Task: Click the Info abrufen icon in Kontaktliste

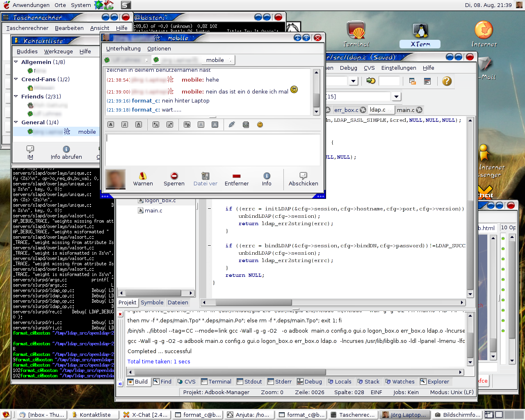Action: 66,149
